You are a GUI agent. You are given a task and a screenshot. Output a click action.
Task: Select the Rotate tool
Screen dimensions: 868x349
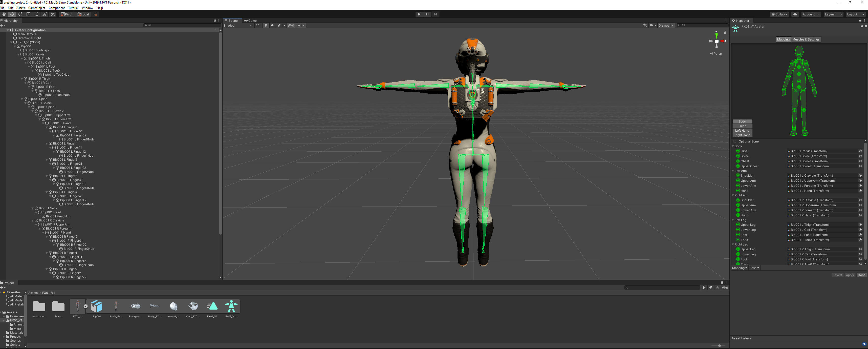pyautogui.click(x=20, y=14)
